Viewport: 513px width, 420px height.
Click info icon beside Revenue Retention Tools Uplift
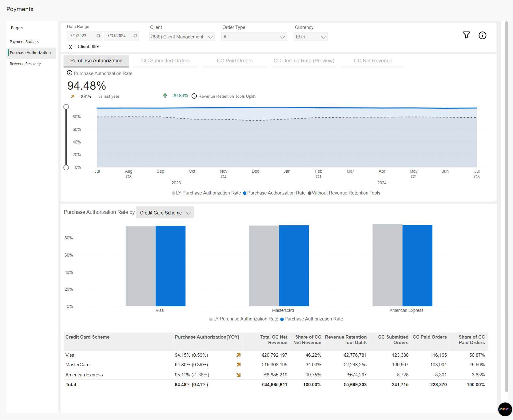[x=194, y=96]
